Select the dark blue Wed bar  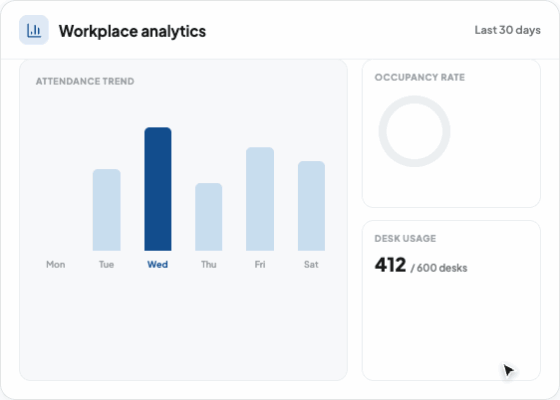[x=158, y=189]
